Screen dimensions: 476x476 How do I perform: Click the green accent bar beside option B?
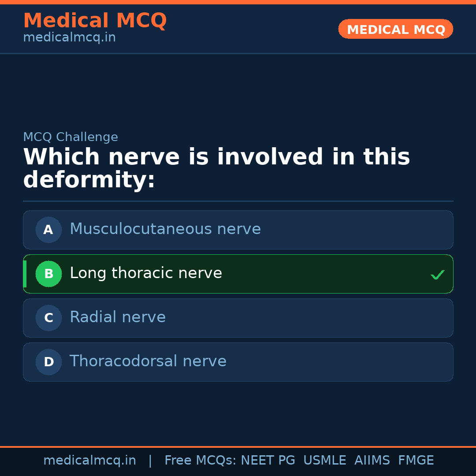(24, 274)
